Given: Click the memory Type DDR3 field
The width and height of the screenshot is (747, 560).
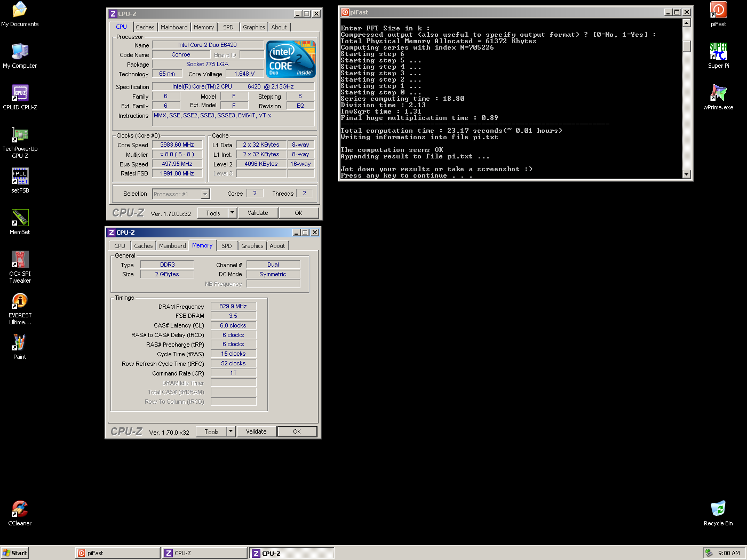Looking at the screenshot, I should click(x=167, y=265).
